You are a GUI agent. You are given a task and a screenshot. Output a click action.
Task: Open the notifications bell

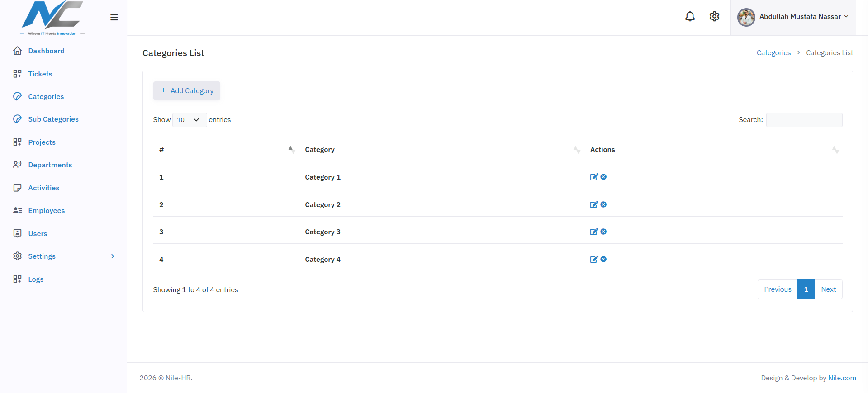click(x=690, y=17)
